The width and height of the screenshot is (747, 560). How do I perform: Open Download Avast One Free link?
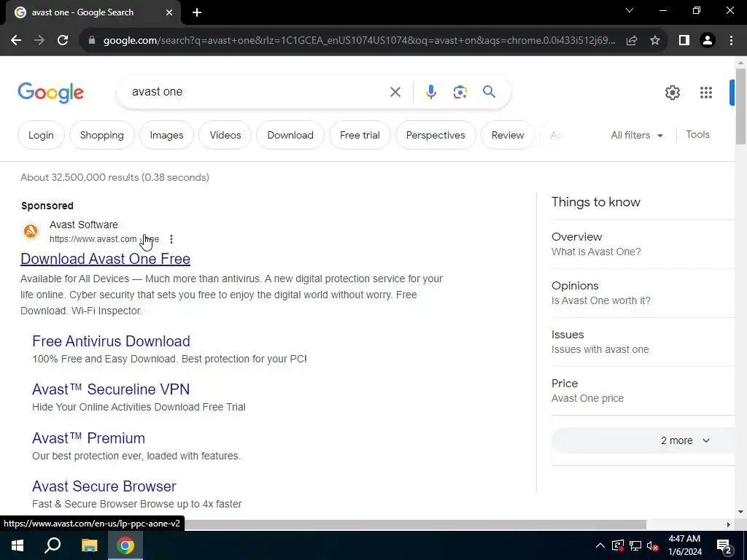[105, 259]
